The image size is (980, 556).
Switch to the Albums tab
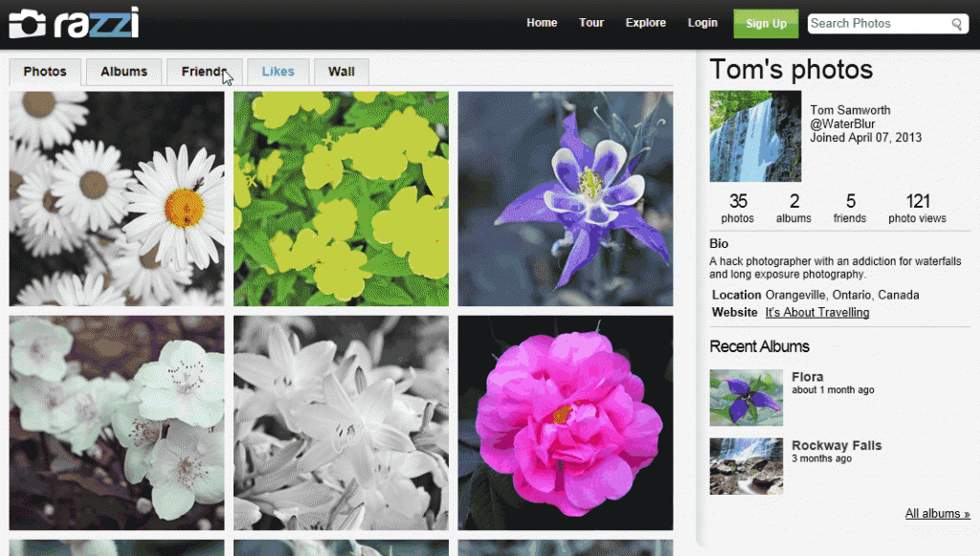point(123,72)
